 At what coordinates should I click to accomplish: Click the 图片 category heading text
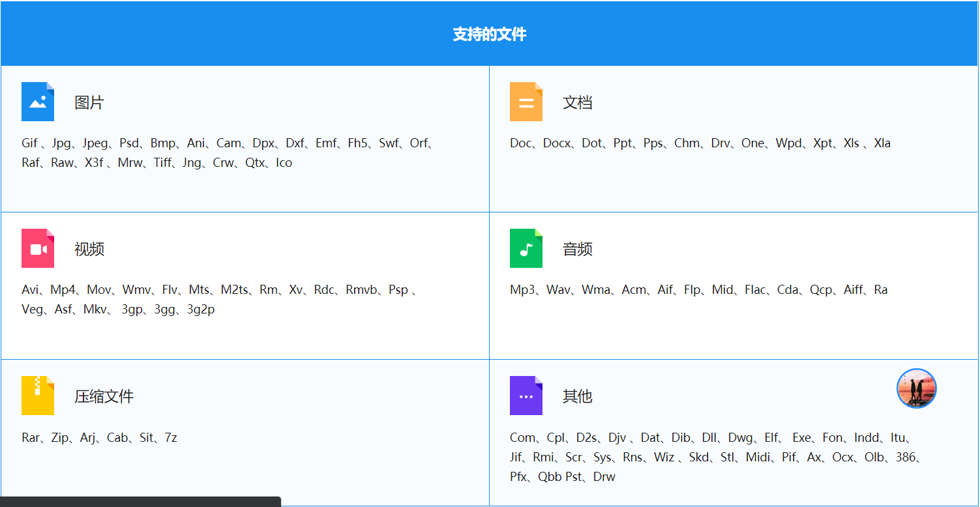[x=89, y=102]
